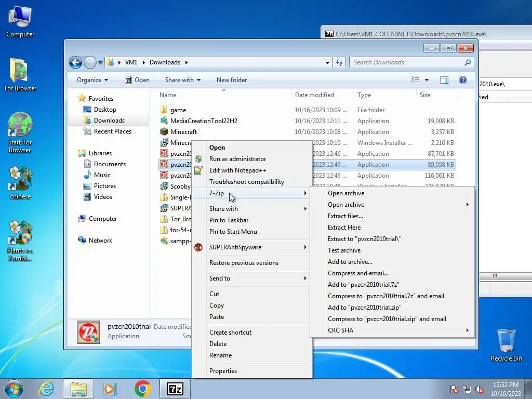Launch Plants vs. Zombies desktop shortcut
The width and height of the screenshot is (532, 399).
coord(20,241)
